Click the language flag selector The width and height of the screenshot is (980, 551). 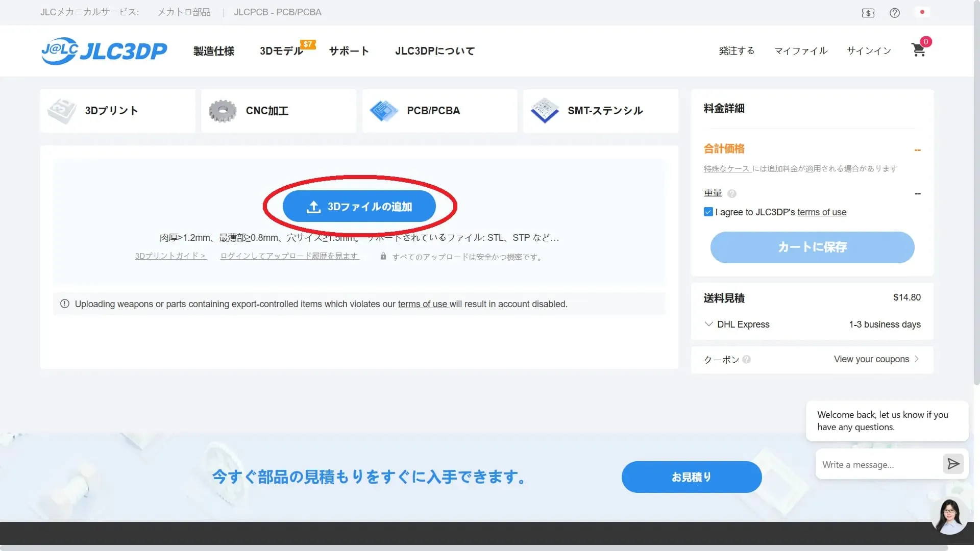(x=921, y=12)
